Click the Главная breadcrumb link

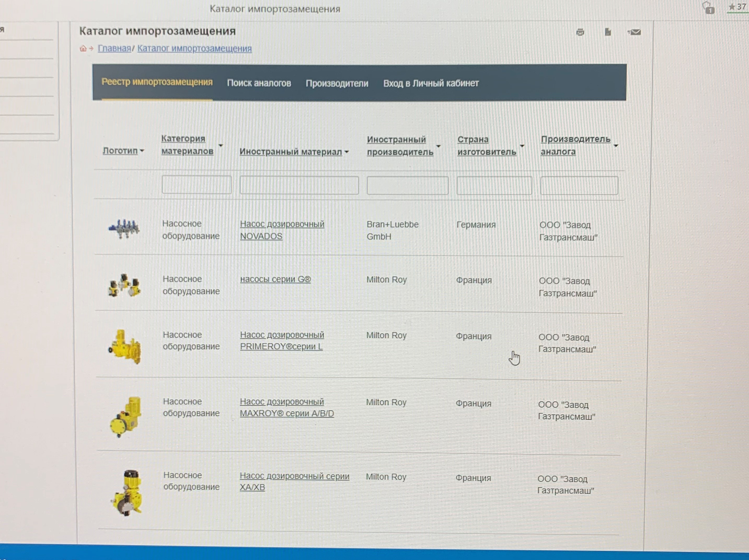point(114,48)
